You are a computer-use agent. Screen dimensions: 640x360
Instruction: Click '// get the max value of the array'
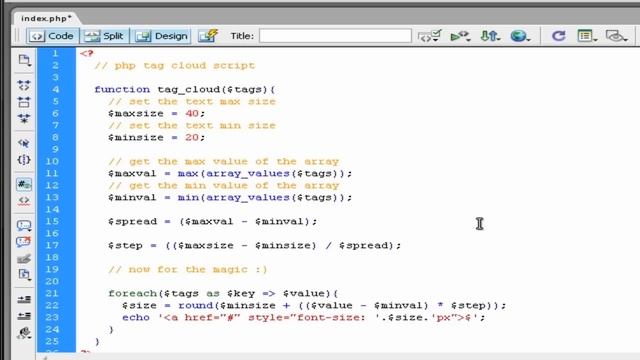224,162
